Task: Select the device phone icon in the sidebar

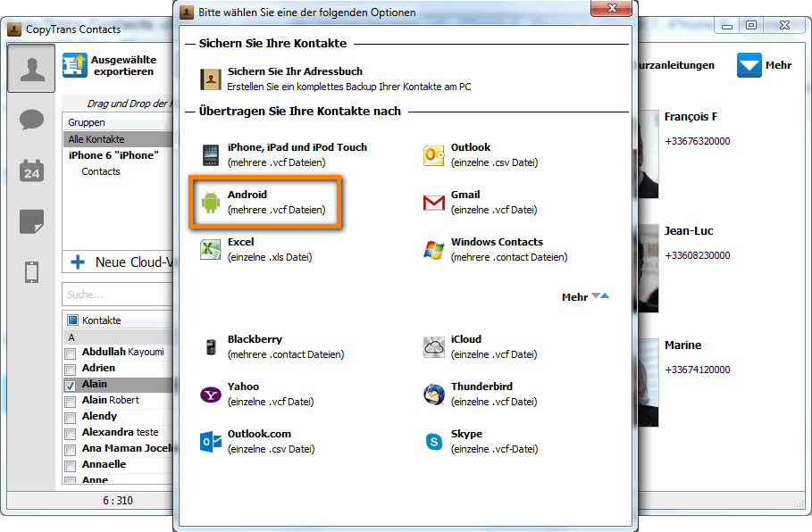Action: tap(31, 271)
